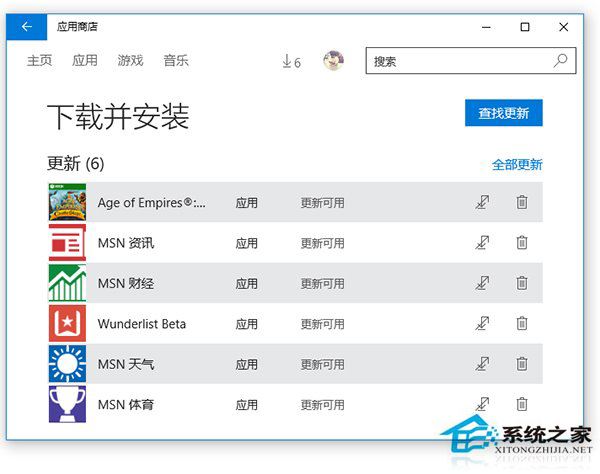
Task: Start download for MSN 财经
Action: 482,283
